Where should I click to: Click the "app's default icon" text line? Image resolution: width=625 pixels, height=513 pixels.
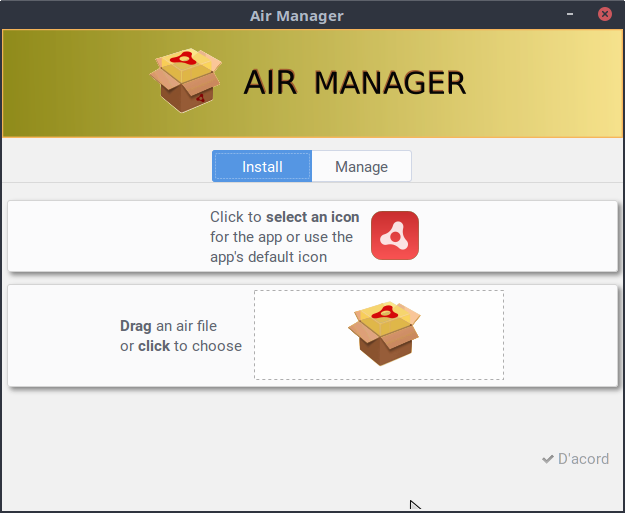[x=268, y=257]
